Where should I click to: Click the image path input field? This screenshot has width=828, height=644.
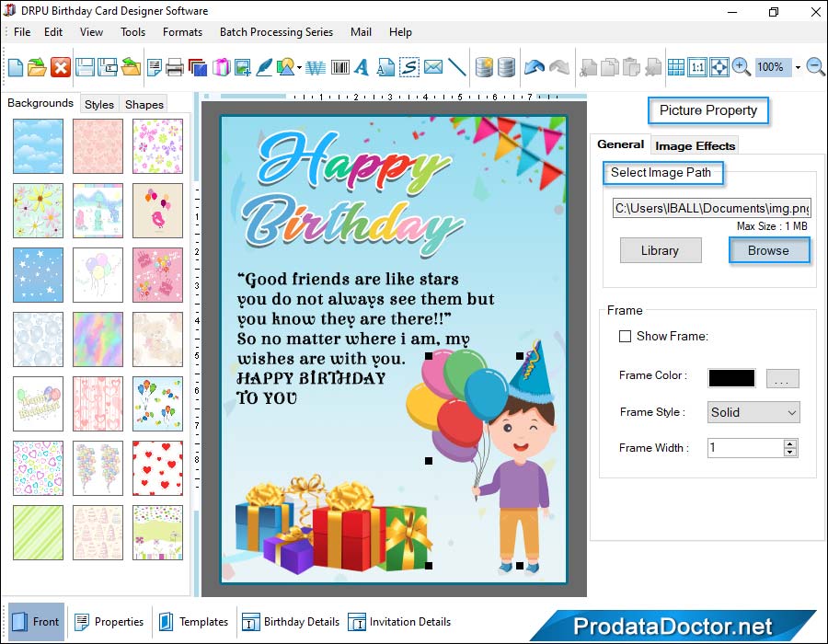click(x=711, y=208)
